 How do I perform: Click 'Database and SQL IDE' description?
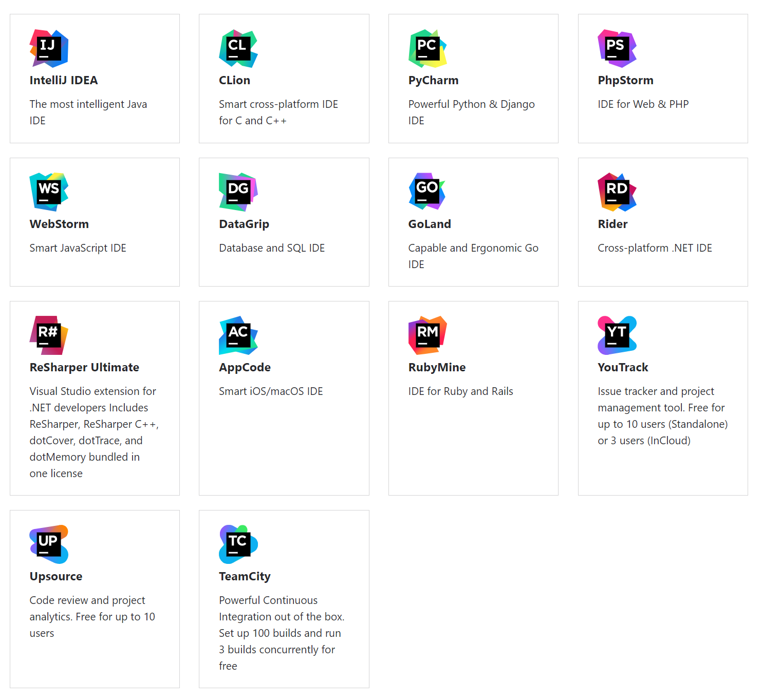[272, 248]
